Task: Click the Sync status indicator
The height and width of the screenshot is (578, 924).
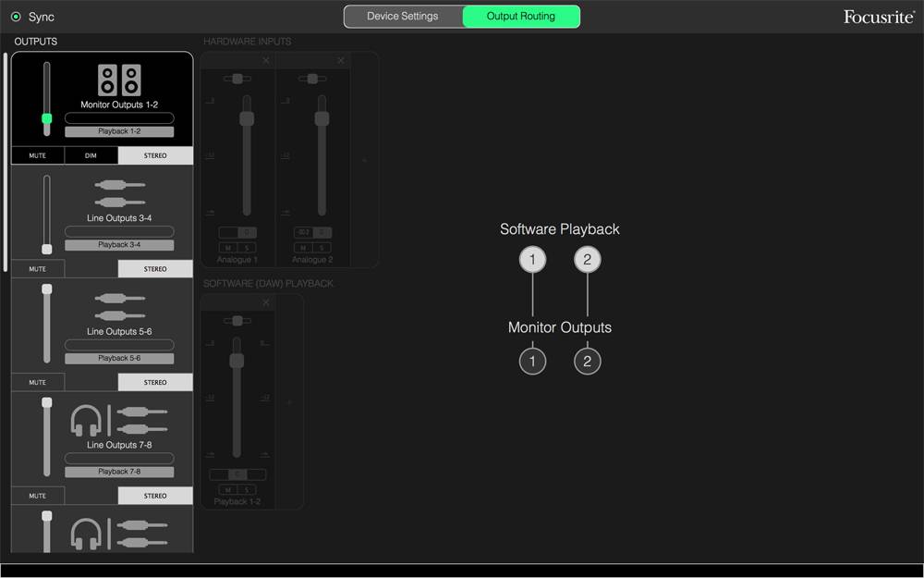Action: click(16, 17)
